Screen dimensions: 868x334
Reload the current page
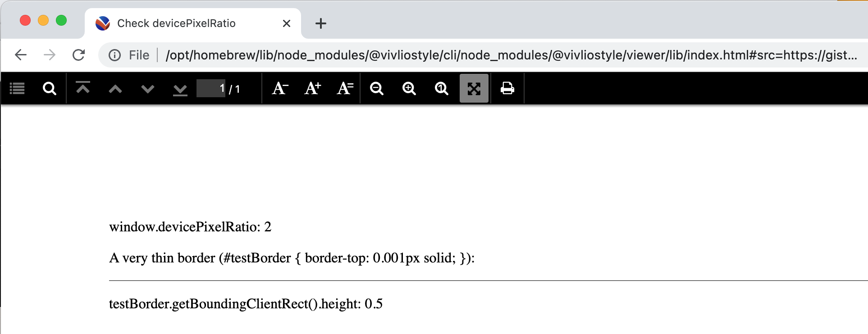79,55
